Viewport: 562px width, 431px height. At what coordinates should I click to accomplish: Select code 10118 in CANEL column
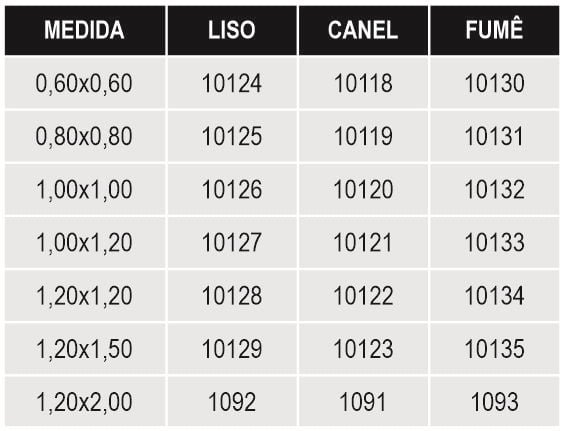[363, 83]
